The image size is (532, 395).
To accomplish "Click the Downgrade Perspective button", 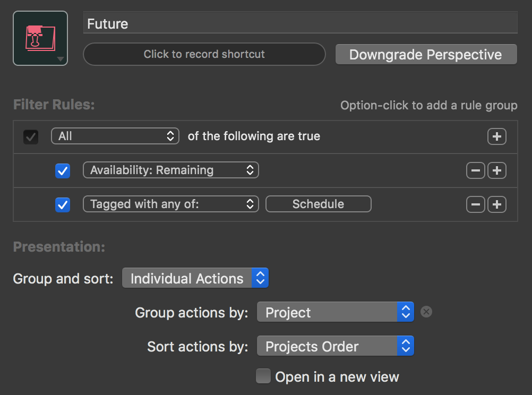I will [426, 55].
